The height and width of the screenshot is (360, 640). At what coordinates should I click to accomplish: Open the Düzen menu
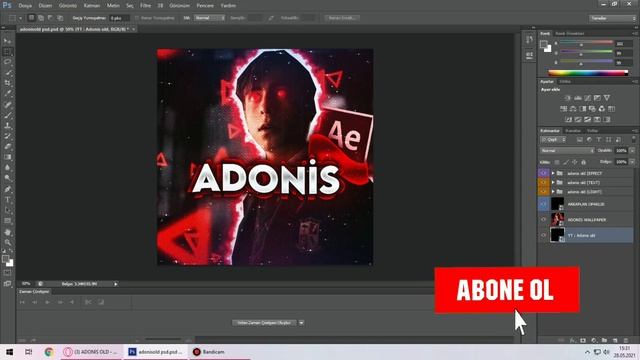pos(45,6)
